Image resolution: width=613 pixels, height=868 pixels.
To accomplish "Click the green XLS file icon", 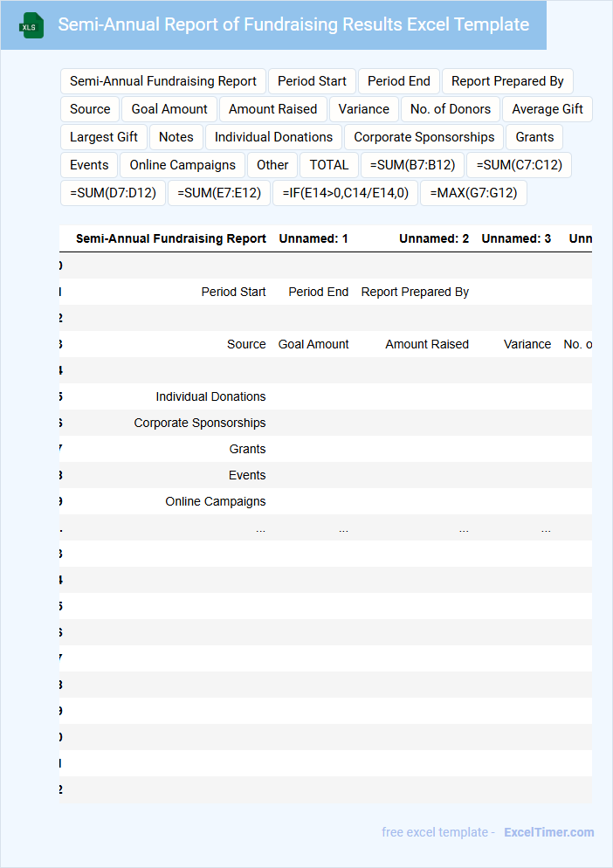I will 31,25.
